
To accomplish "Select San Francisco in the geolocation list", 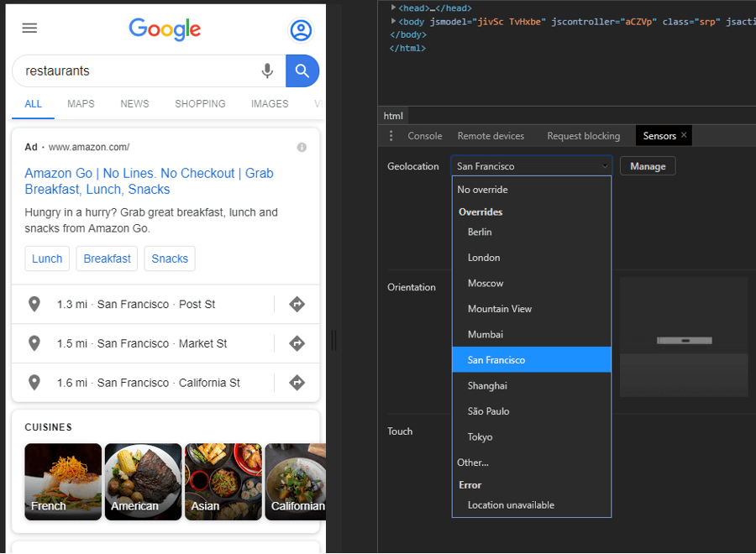I will [x=532, y=359].
